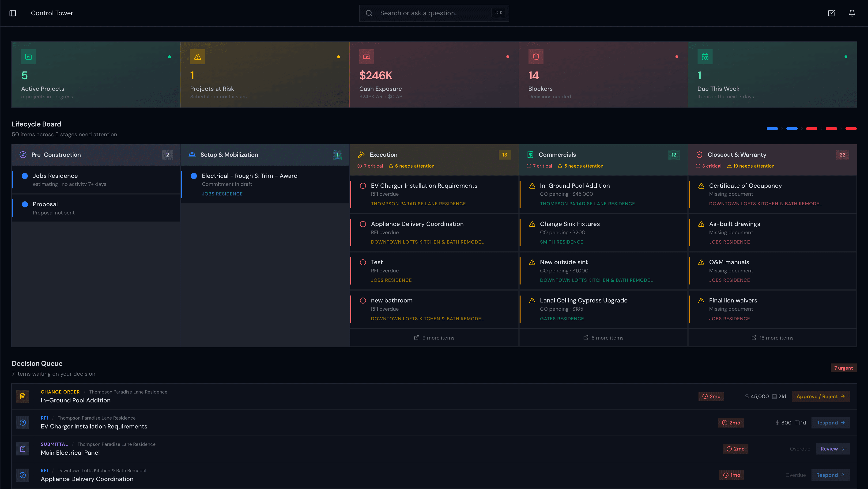This screenshot has height=489, width=868.
Task: Click the 7 urgent badge in Decision Queue
Action: tap(843, 368)
